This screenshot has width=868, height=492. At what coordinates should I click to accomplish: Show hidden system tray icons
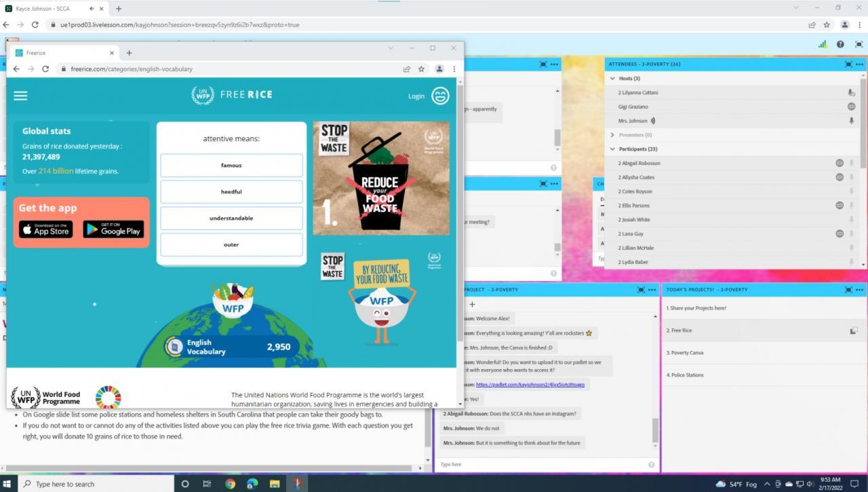pyautogui.click(x=767, y=484)
